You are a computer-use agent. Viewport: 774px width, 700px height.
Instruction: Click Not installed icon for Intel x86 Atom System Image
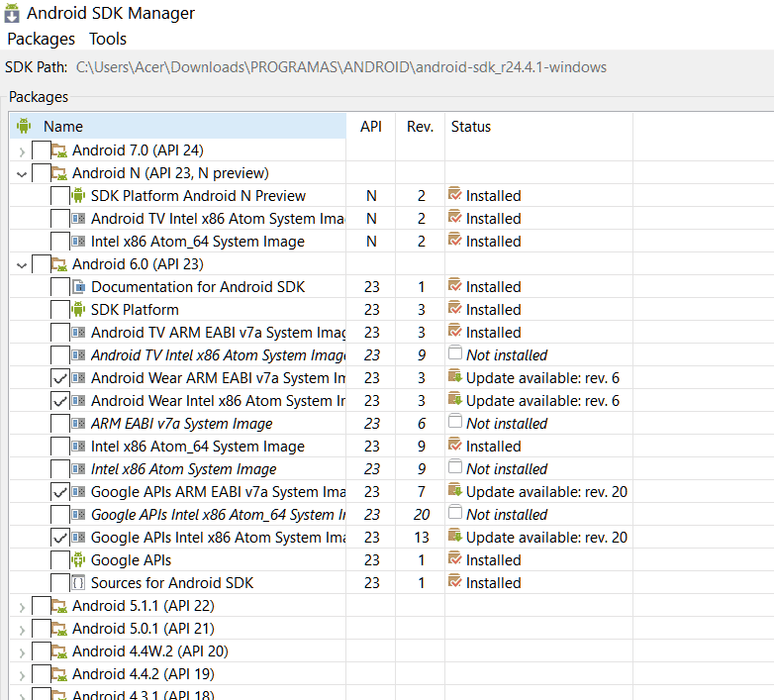click(x=455, y=467)
